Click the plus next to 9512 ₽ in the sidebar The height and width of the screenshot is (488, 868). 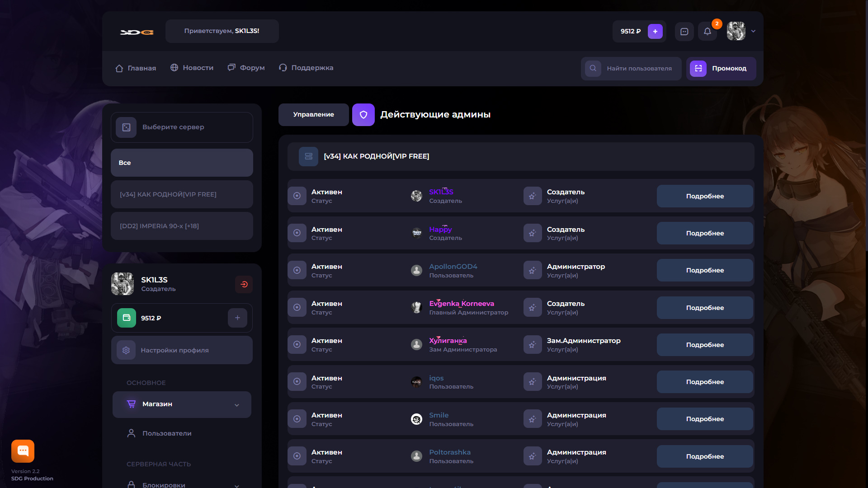tap(237, 318)
